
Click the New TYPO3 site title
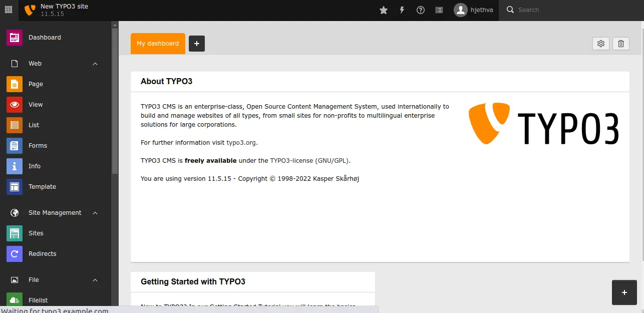[x=64, y=6]
